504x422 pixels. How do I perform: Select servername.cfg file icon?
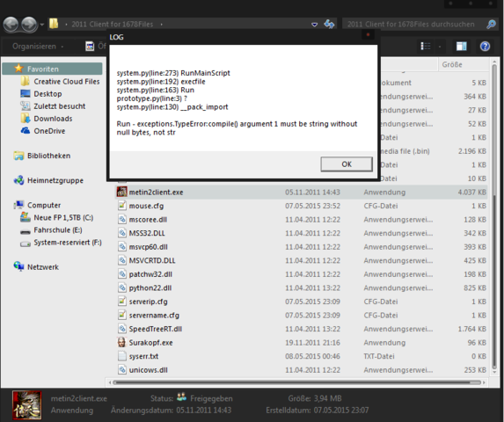coord(121,315)
